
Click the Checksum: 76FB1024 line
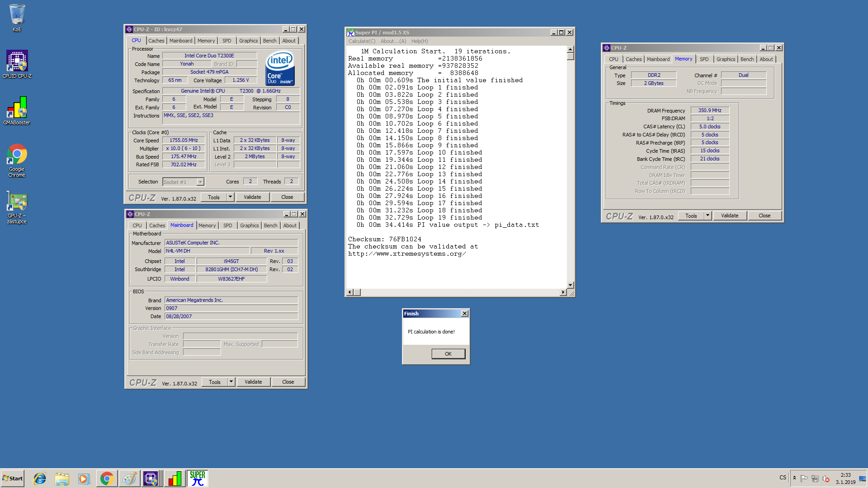point(385,239)
